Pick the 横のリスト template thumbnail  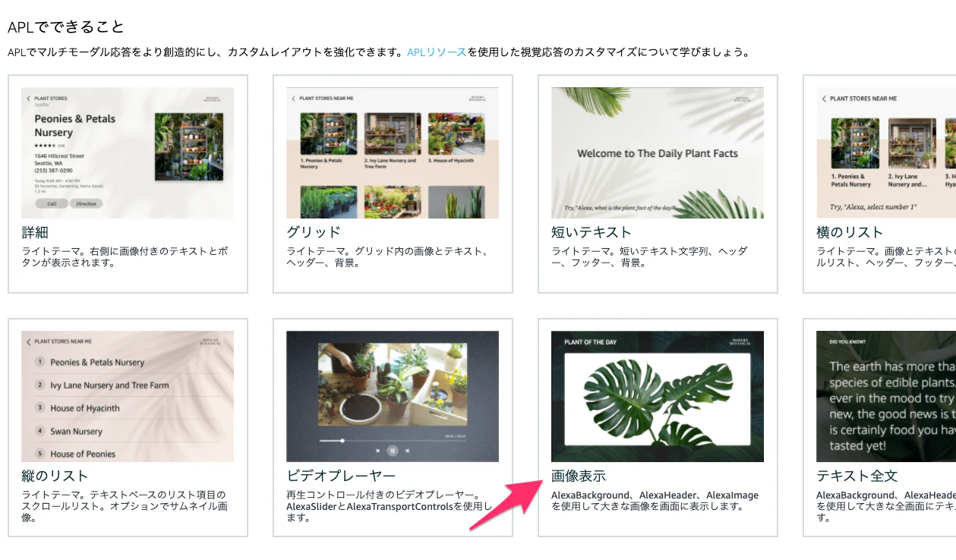click(x=886, y=153)
